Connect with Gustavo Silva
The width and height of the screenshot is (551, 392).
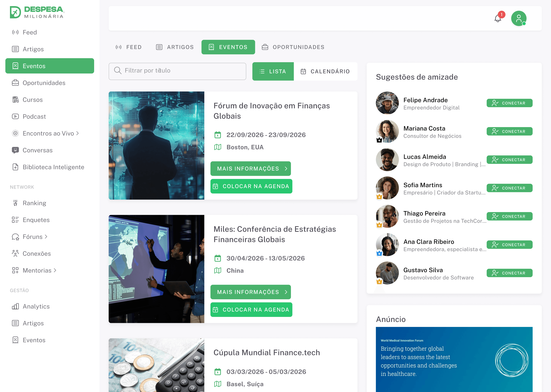(509, 273)
